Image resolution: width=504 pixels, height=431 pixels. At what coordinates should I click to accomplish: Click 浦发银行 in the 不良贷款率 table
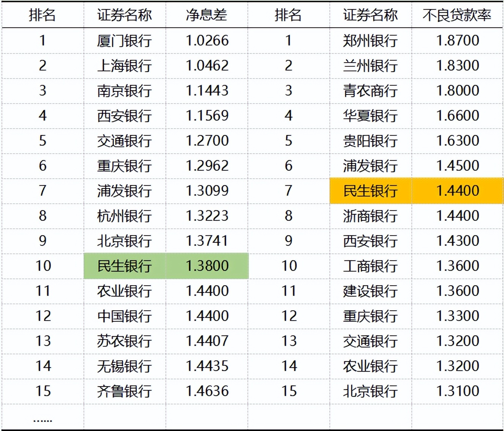tap(370, 165)
